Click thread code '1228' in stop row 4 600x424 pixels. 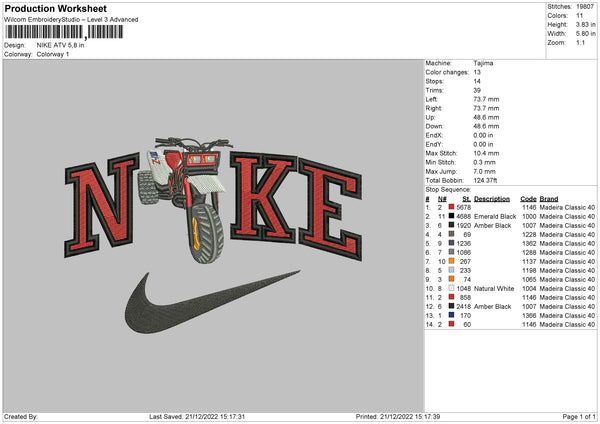pyautogui.click(x=529, y=235)
